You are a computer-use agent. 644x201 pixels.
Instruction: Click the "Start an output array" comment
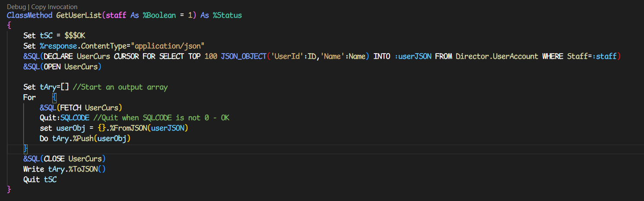pyautogui.click(x=120, y=87)
